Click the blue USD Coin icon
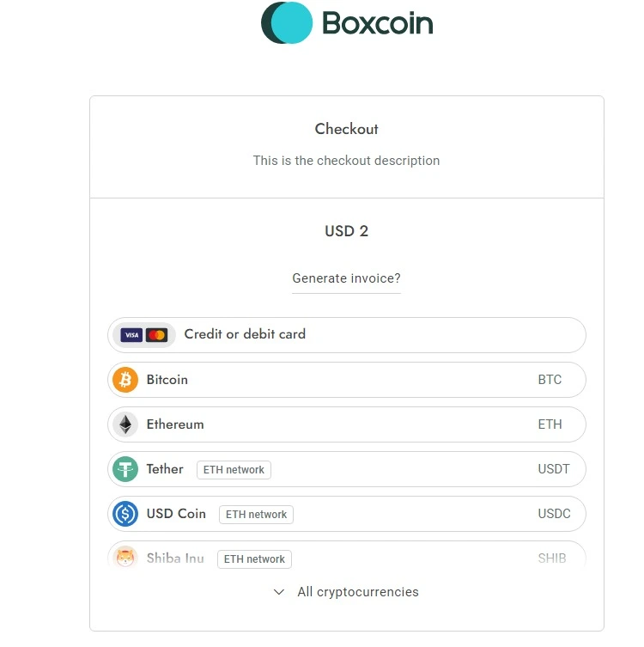Screen dimensions: 644x647 point(125,514)
